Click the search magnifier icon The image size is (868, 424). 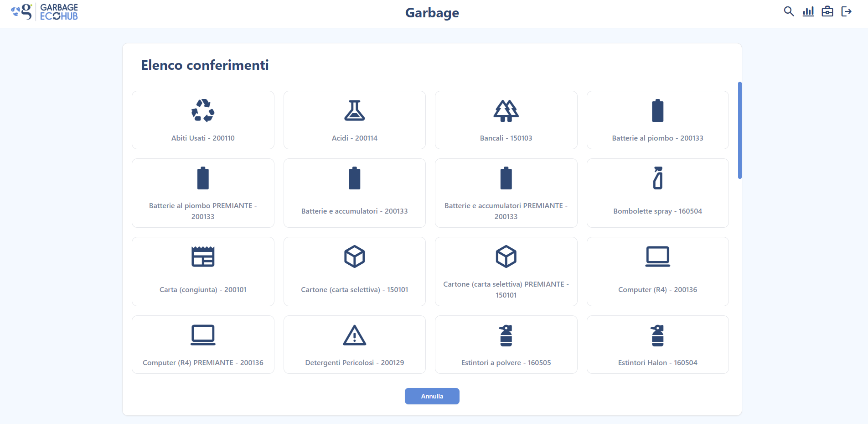click(789, 12)
